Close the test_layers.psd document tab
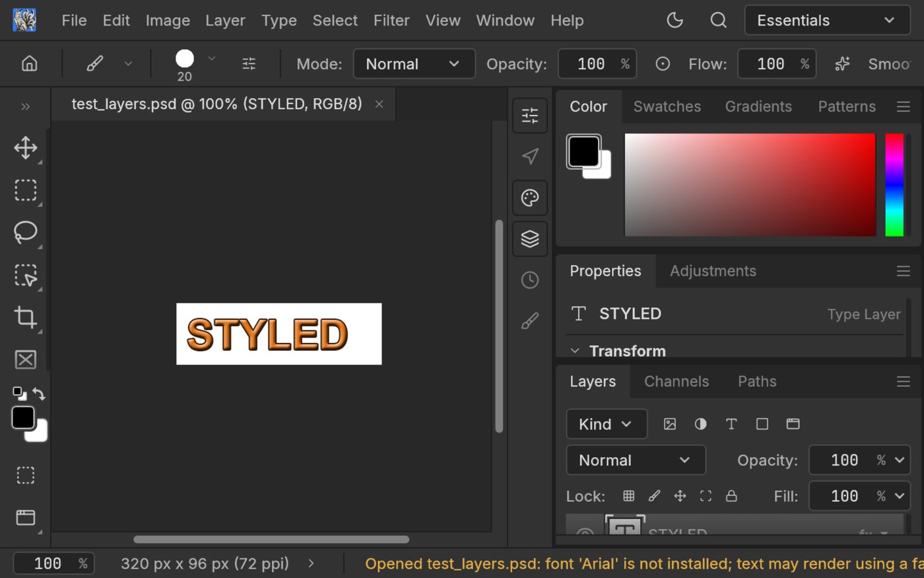 (x=379, y=104)
